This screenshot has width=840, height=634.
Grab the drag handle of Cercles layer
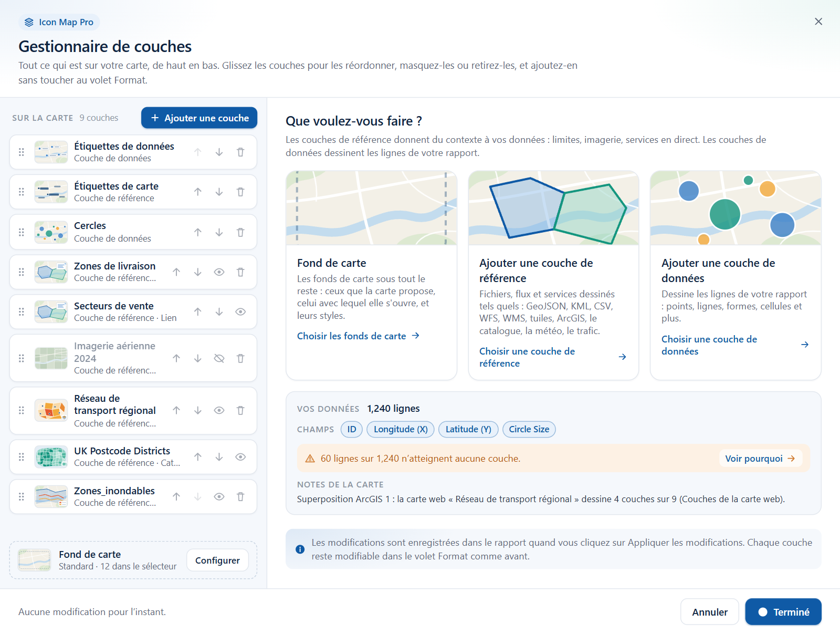pos(22,232)
